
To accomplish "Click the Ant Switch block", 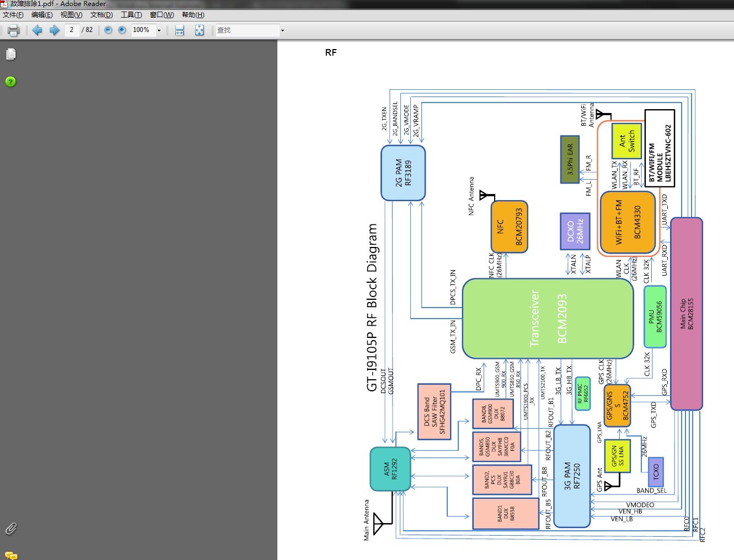I will click(x=627, y=141).
